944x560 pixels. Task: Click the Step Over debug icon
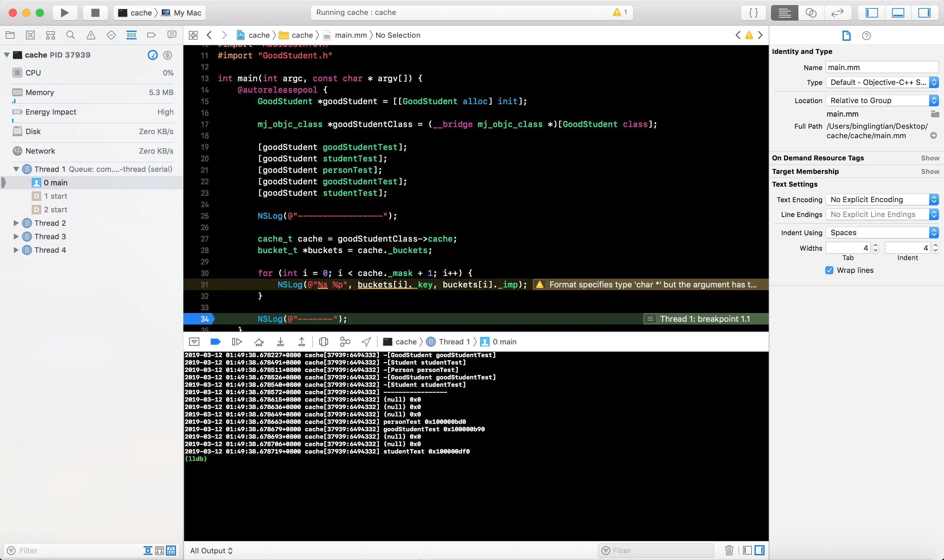(x=259, y=342)
